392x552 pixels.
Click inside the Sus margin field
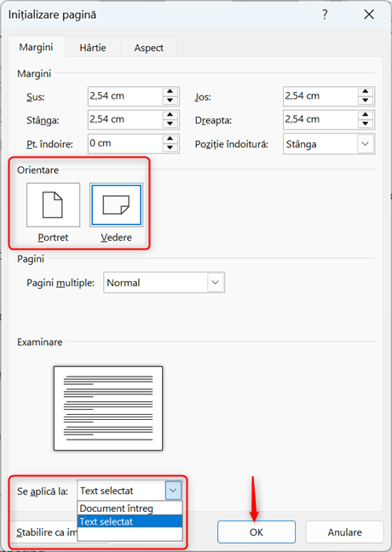tap(125, 96)
